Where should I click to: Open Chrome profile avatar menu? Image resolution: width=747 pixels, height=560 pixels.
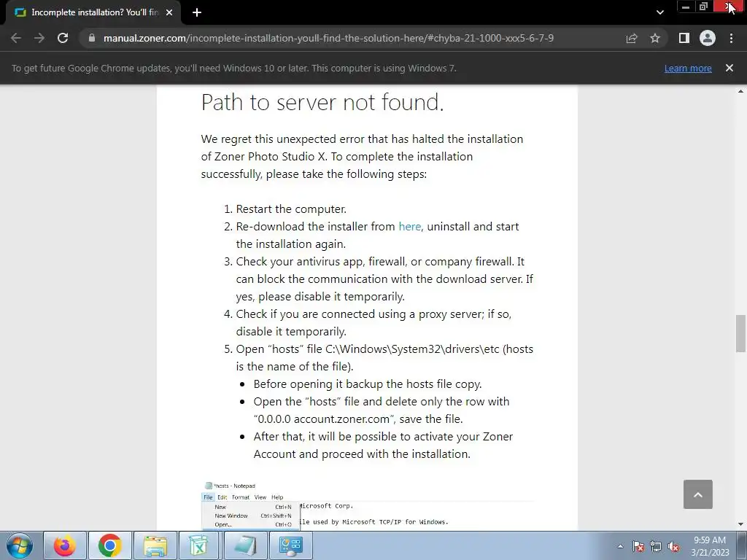click(708, 38)
